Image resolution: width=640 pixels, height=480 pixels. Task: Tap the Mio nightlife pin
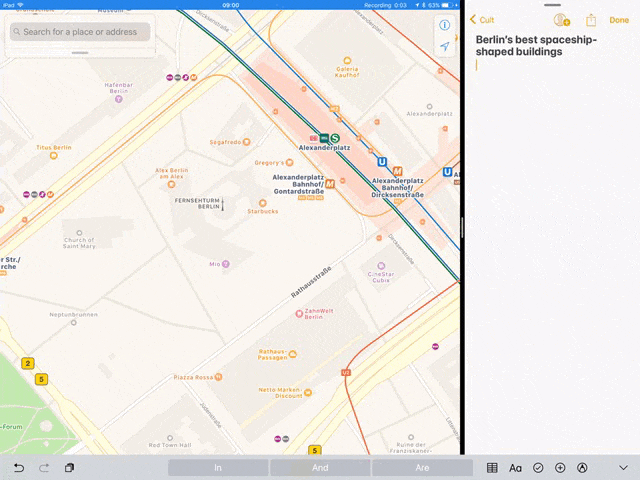[x=226, y=264]
